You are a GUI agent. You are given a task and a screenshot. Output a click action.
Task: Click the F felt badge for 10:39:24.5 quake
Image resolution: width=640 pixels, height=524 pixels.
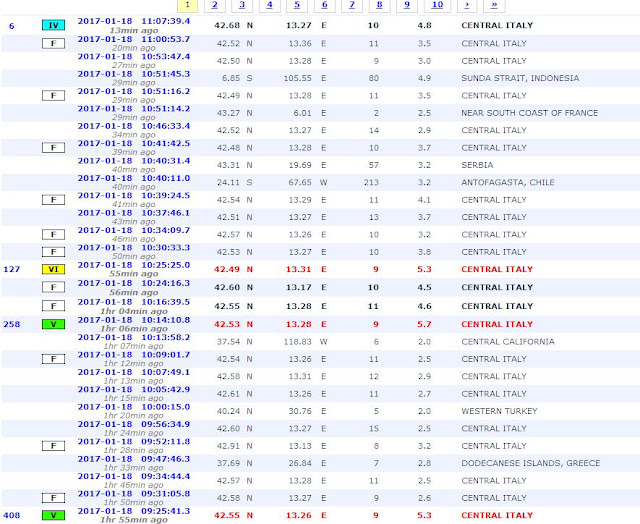pos(53,200)
